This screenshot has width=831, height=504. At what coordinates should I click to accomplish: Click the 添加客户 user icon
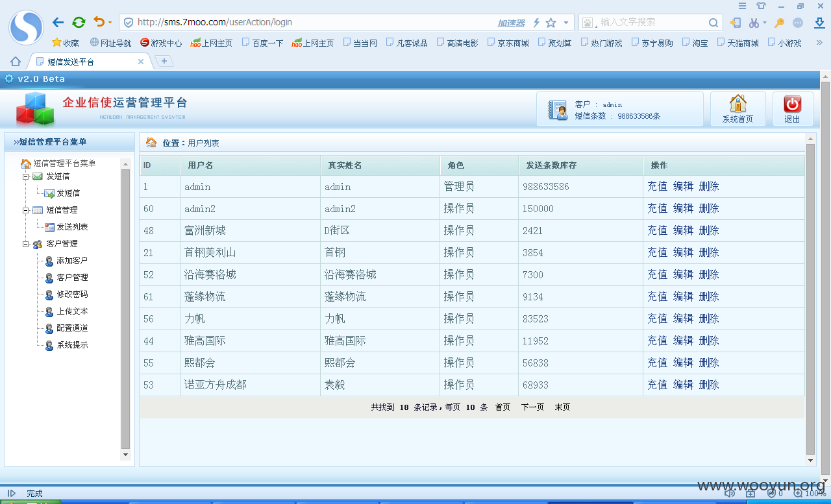49,261
